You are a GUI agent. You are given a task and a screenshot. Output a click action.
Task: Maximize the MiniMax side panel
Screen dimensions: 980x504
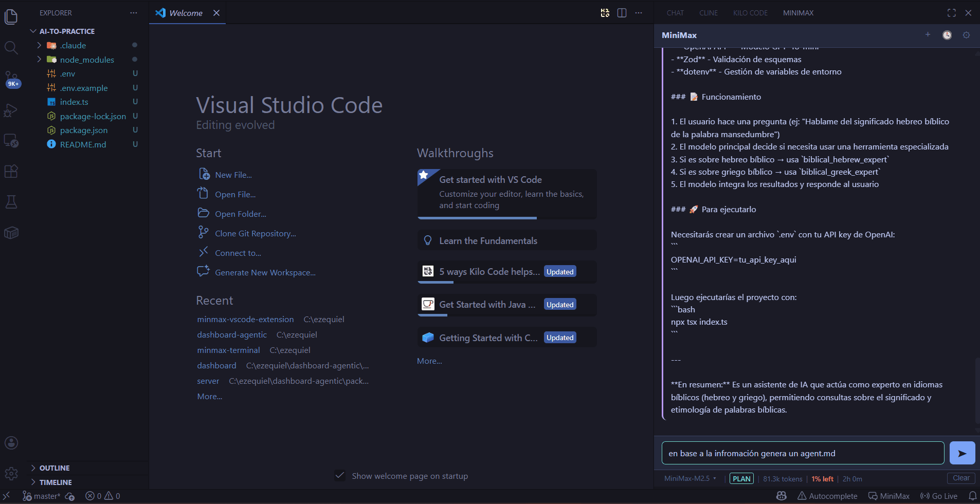tap(952, 13)
